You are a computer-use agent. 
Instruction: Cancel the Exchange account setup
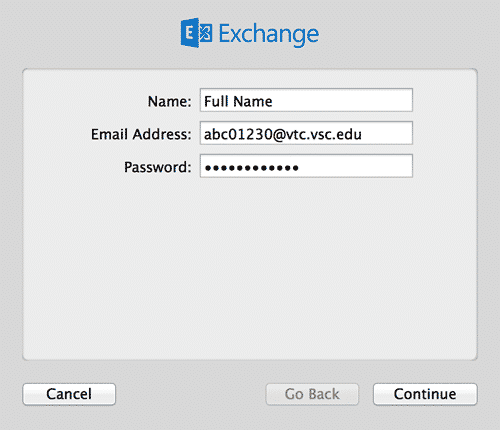tap(69, 394)
